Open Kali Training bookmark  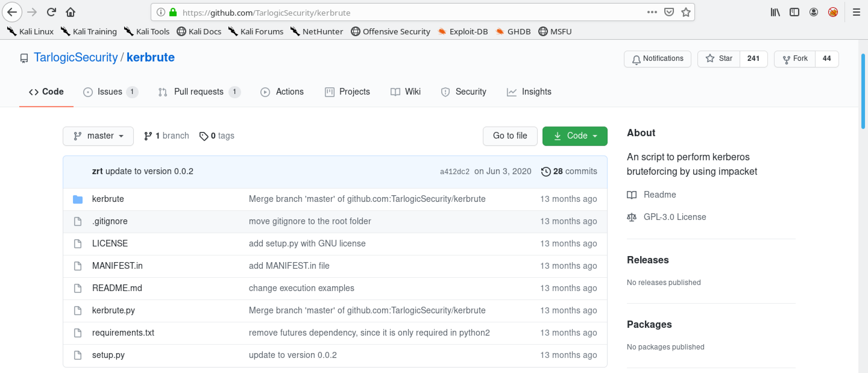point(89,31)
